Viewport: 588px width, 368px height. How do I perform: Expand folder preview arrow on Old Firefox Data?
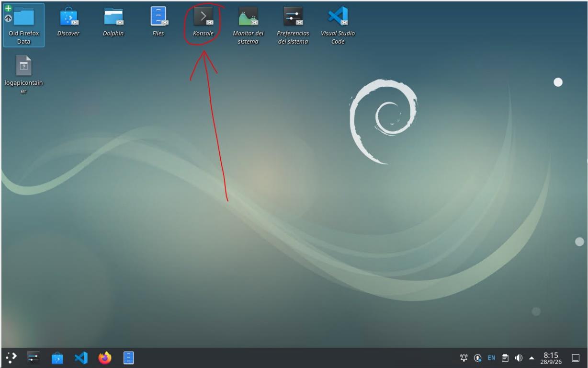click(x=8, y=18)
